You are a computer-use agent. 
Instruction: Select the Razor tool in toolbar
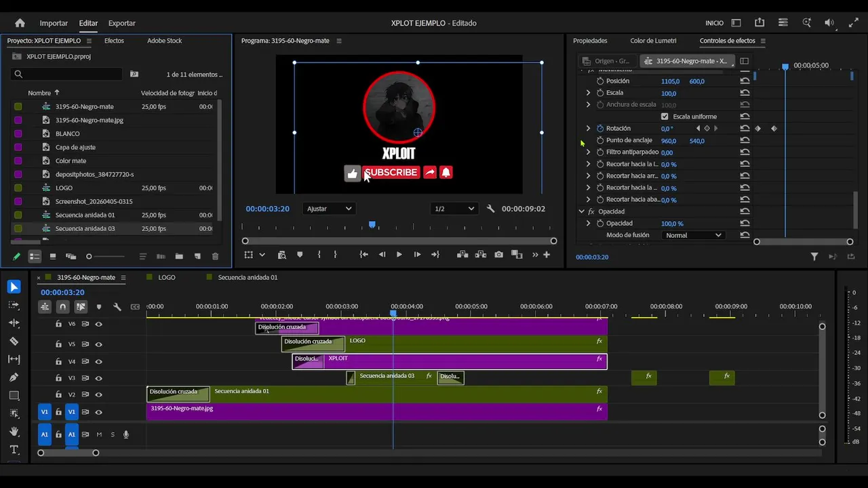click(x=14, y=341)
